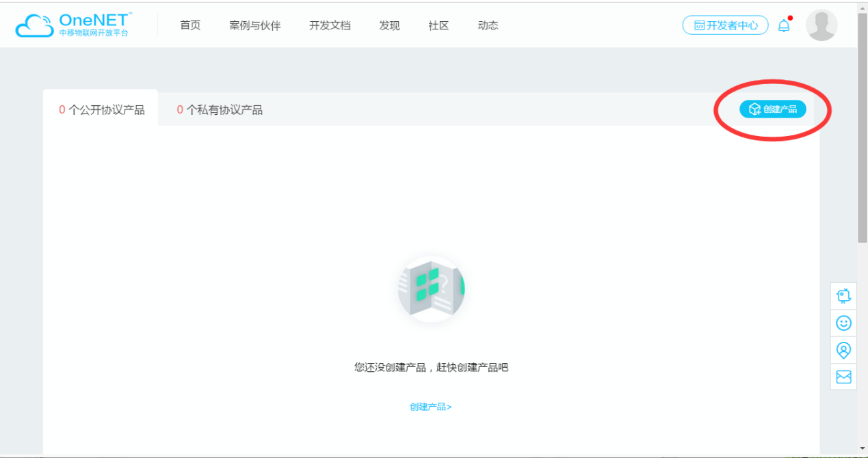The image size is (868, 458).
Task: Click the user avatar icon
Action: [x=821, y=25]
